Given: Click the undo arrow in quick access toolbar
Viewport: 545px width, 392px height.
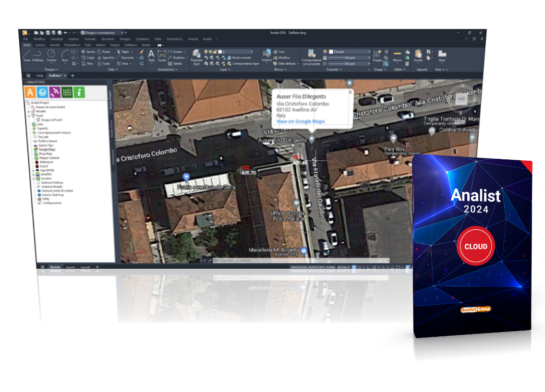Looking at the screenshot, I should 65,33.
